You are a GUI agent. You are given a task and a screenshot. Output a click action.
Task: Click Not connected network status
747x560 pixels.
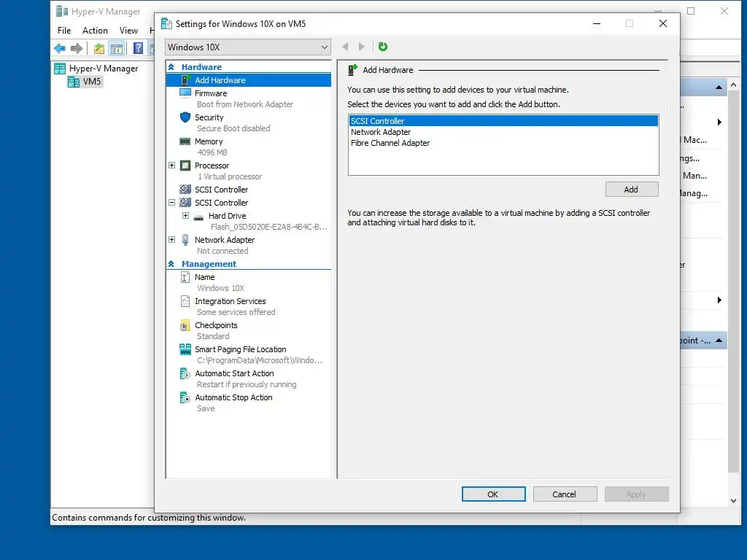pyautogui.click(x=222, y=251)
